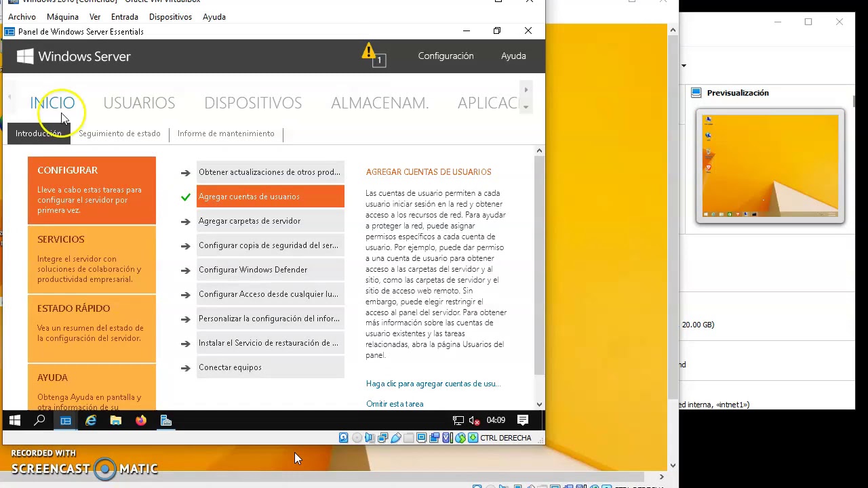Launch Firefox from guest taskbar
The height and width of the screenshot is (488, 868).
pyautogui.click(x=141, y=421)
